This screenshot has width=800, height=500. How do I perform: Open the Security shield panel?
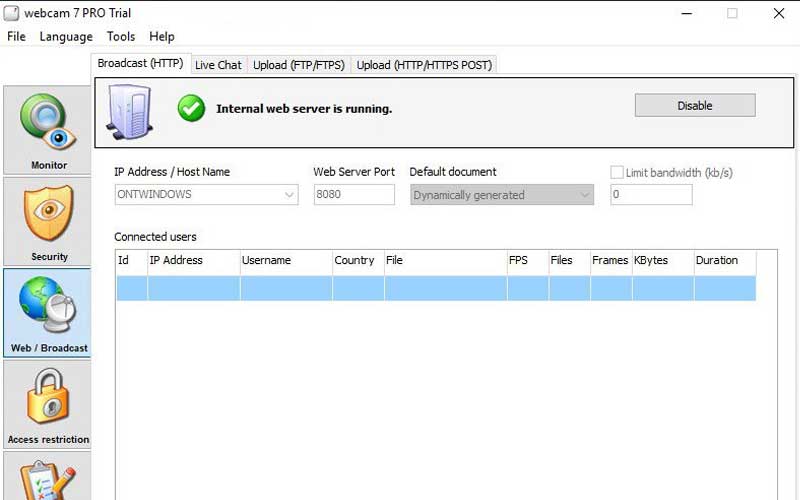click(x=47, y=222)
